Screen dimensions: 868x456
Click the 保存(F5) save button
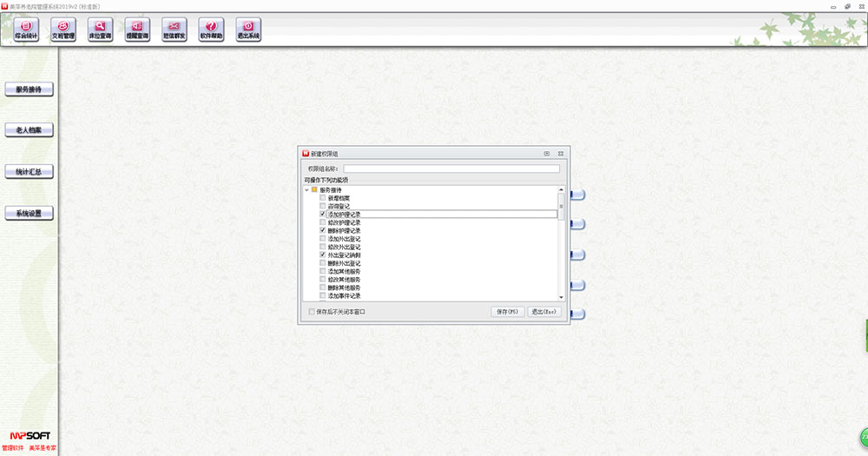507,311
